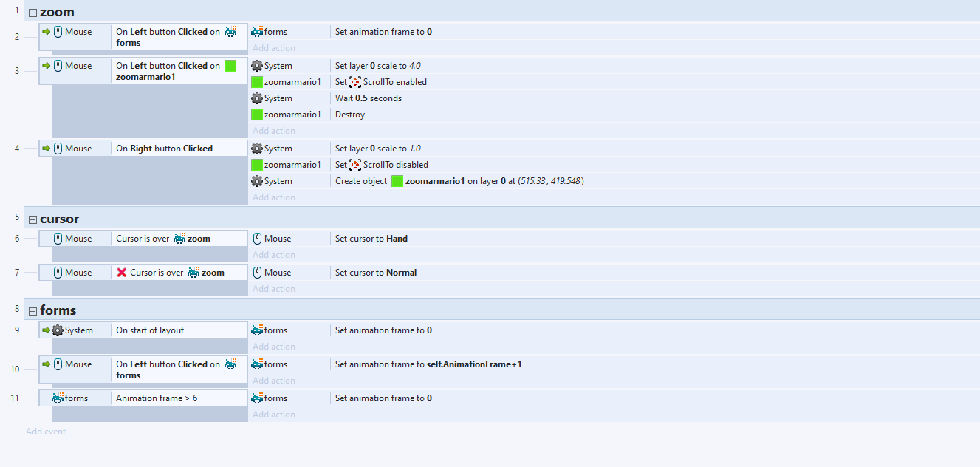980x467 pixels.
Task: Click System gear icon beside 'Wait 0.5 seconds'
Action: pos(257,98)
